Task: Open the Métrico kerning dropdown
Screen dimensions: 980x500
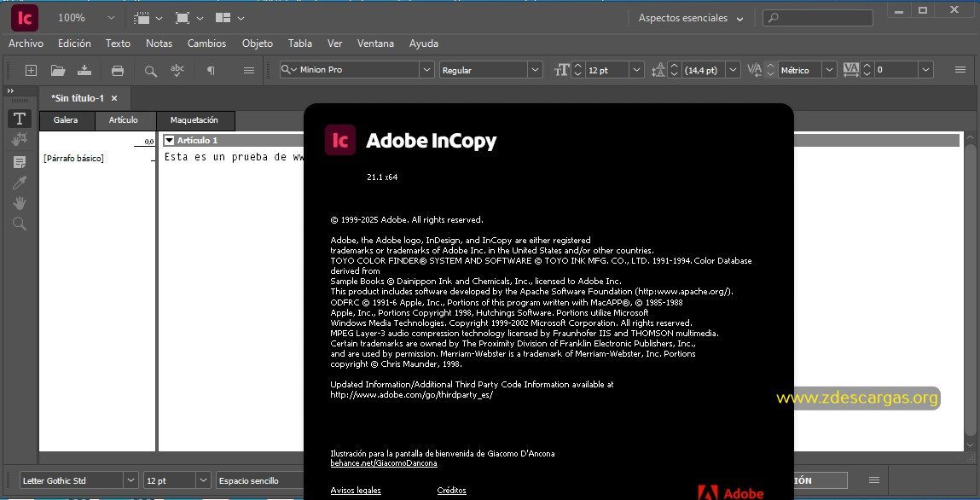Action: pos(829,70)
